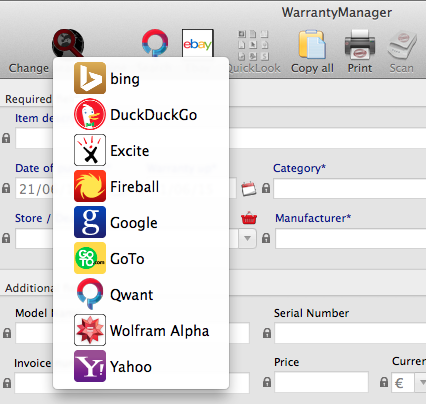Choose Wolfram Alpha search engine

(141, 330)
